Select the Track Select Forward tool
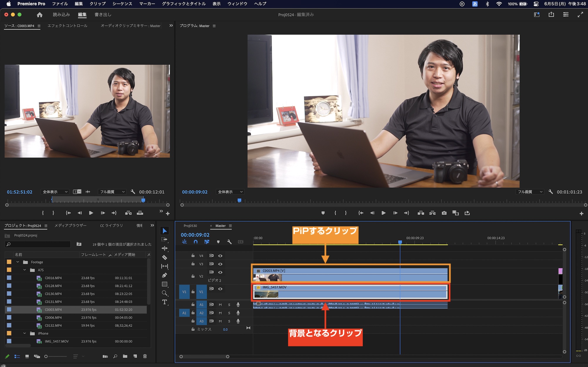Image resolution: width=588 pixels, height=367 pixels. click(x=165, y=240)
